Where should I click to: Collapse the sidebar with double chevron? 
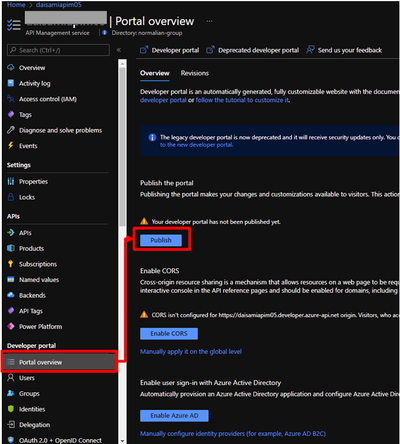pyautogui.click(x=119, y=50)
